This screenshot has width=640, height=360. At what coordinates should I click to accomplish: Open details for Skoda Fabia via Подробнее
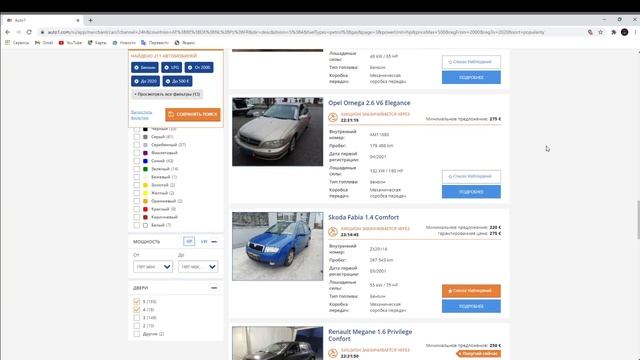(x=471, y=306)
